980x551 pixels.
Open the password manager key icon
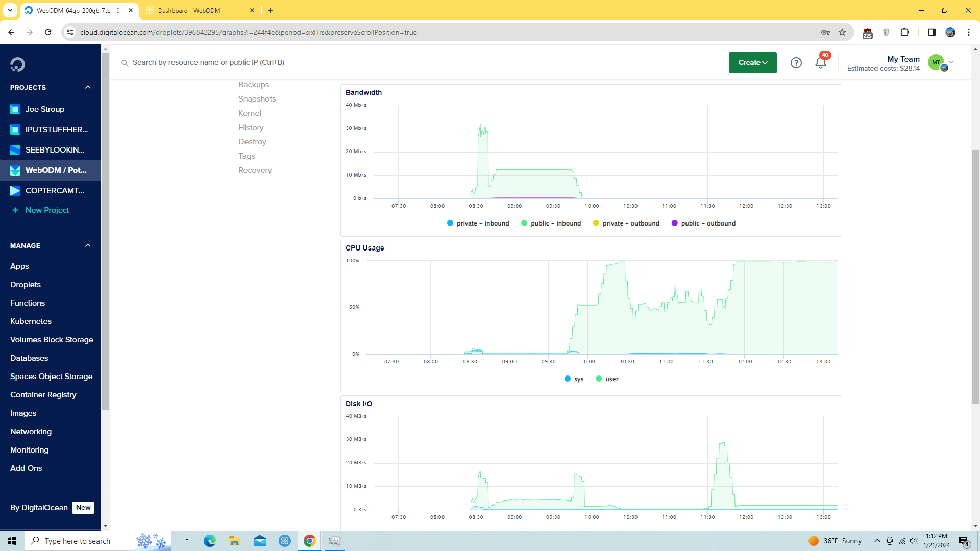tap(825, 32)
